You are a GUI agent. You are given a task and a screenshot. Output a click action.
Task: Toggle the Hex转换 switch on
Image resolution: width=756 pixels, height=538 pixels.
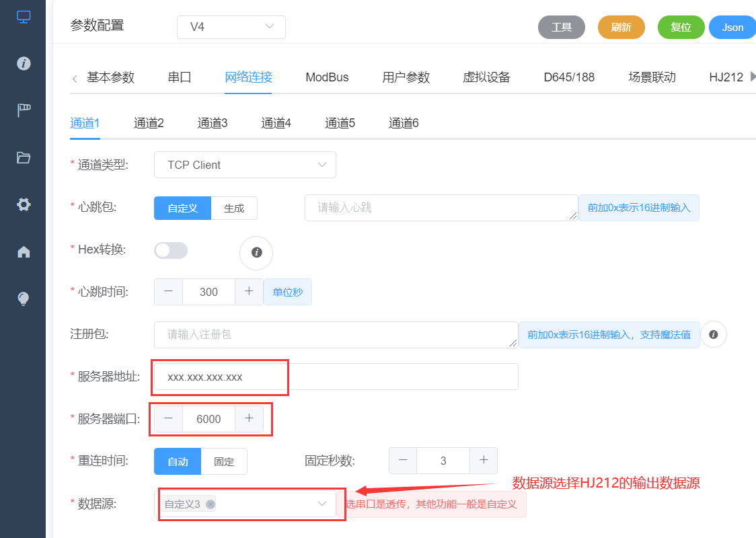click(x=170, y=249)
